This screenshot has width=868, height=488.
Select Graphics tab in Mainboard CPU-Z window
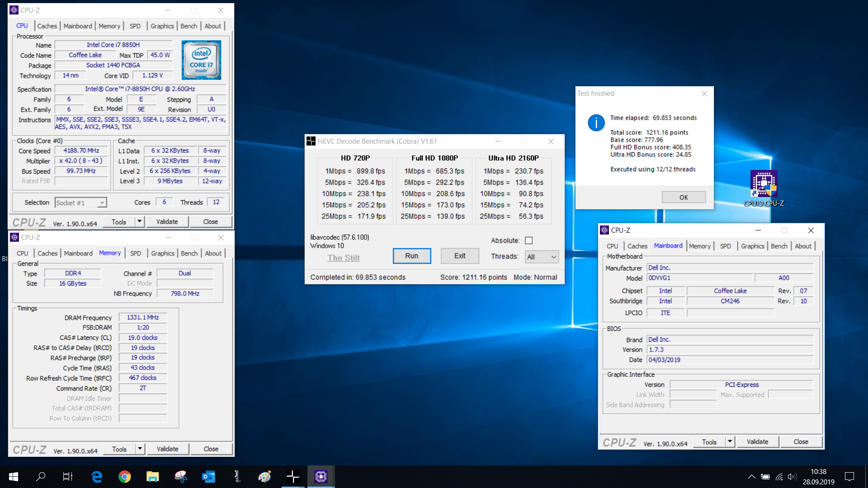coord(752,246)
